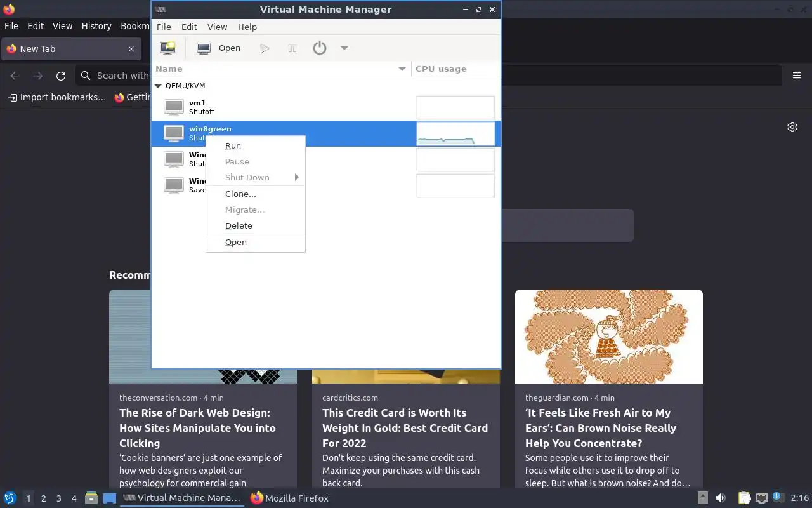Viewport: 812px width, 508px height.
Task: Choose Open in the context menu
Action: [x=256, y=243]
